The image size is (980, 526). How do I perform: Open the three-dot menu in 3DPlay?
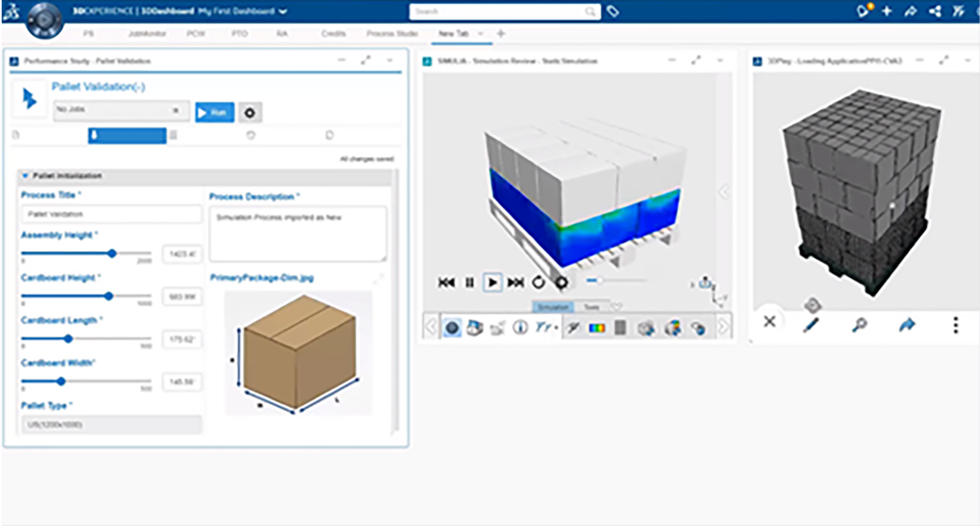956,324
